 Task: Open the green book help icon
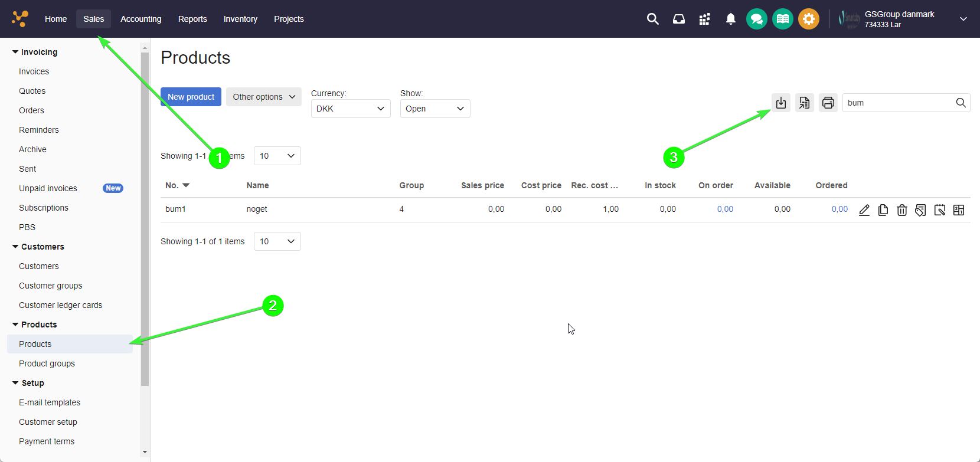tap(783, 19)
